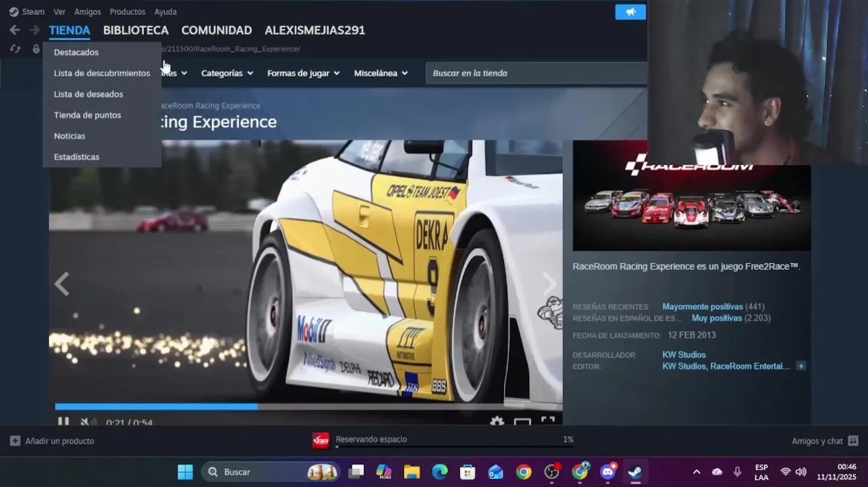Click Muy positivas reviews link
The width and height of the screenshot is (868, 487).
[x=716, y=318]
